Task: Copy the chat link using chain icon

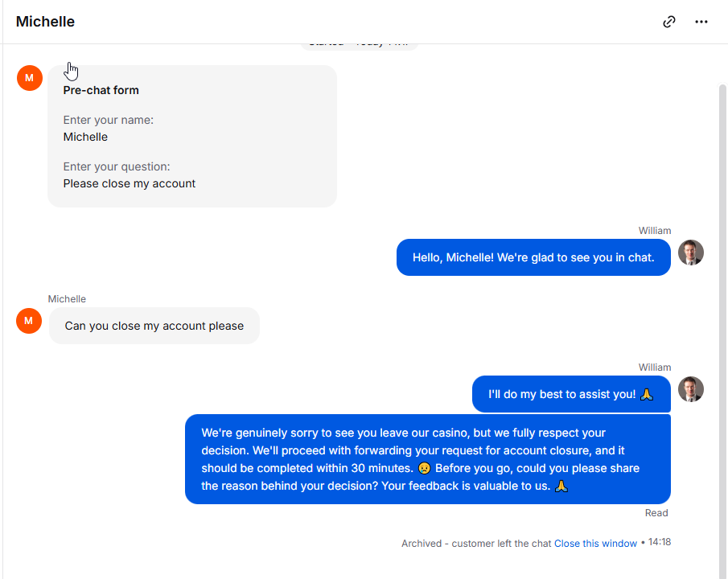Action: pos(668,22)
